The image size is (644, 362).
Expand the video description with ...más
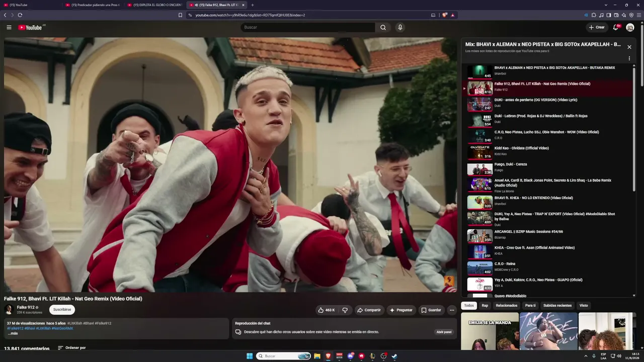tap(13, 333)
